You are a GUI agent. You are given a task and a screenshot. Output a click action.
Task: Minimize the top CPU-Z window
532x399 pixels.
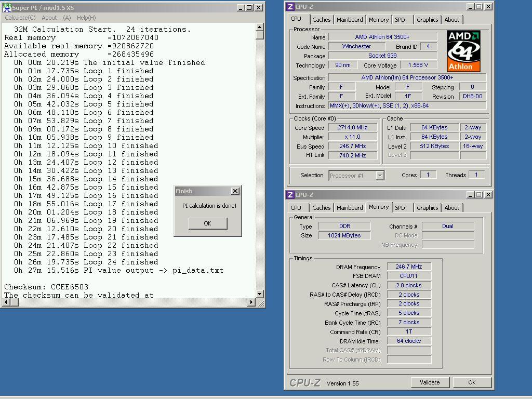tap(470, 7)
